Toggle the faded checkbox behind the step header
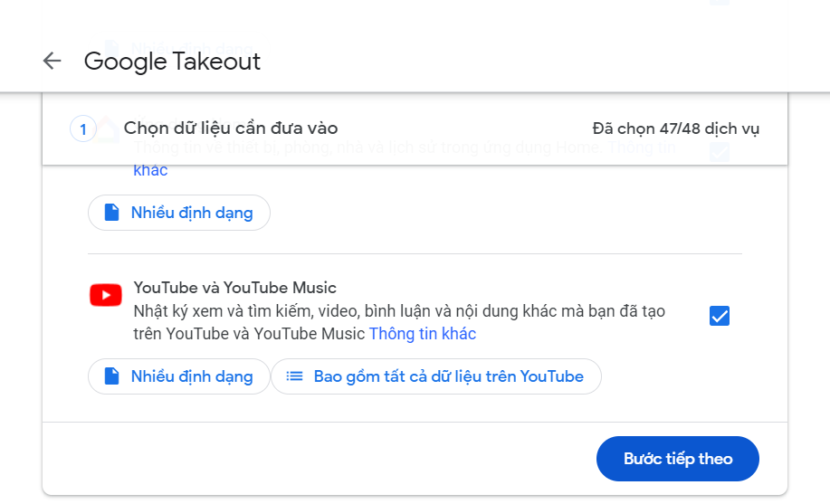The height and width of the screenshot is (504, 830). coord(720,152)
